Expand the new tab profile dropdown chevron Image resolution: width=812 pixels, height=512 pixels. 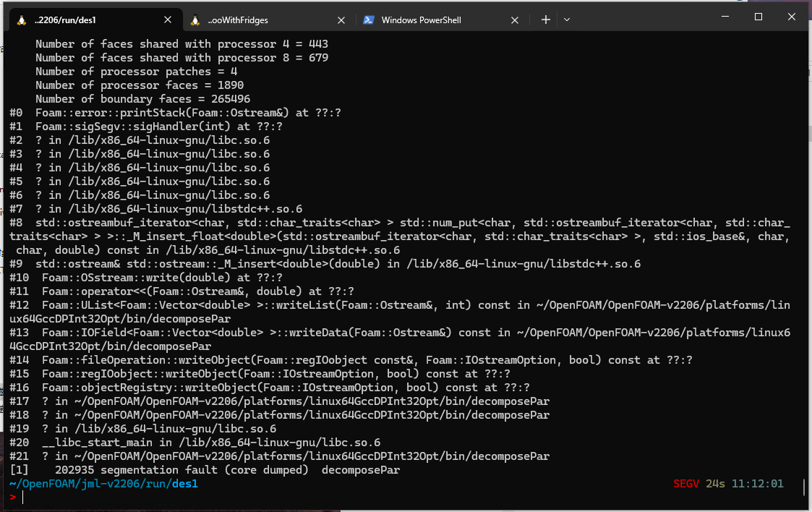567,20
